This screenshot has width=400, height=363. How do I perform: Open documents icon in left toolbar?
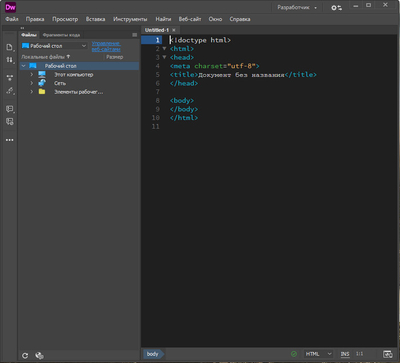(9, 47)
